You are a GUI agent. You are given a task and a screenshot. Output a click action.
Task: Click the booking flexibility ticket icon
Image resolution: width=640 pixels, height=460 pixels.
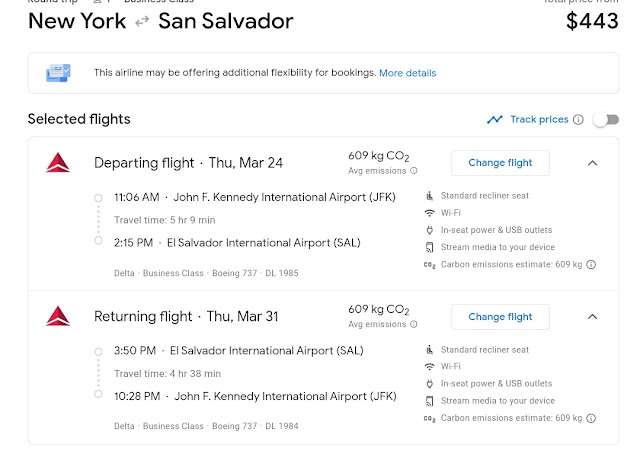(x=59, y=73)
